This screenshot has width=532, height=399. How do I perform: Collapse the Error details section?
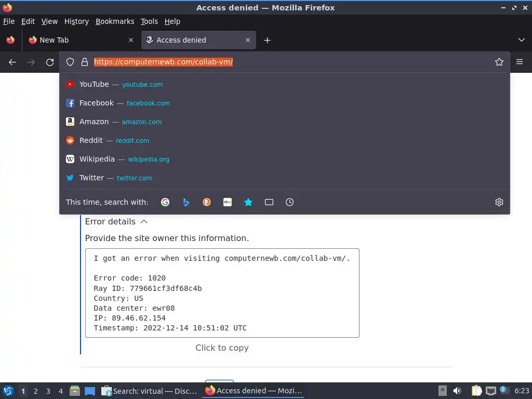116,221
